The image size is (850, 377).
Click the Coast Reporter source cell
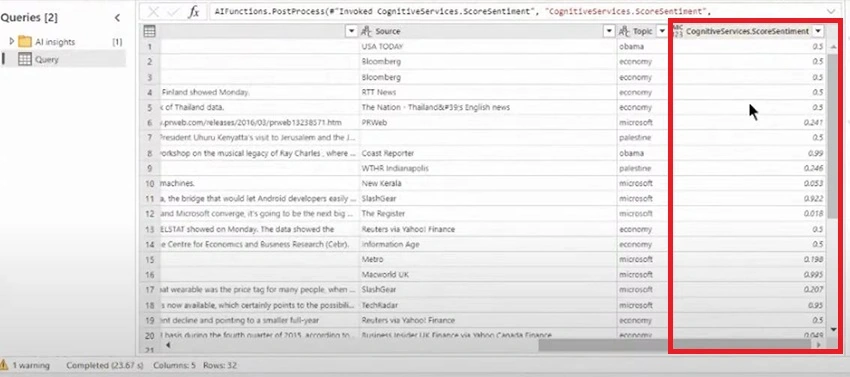(x=487, y=153)
